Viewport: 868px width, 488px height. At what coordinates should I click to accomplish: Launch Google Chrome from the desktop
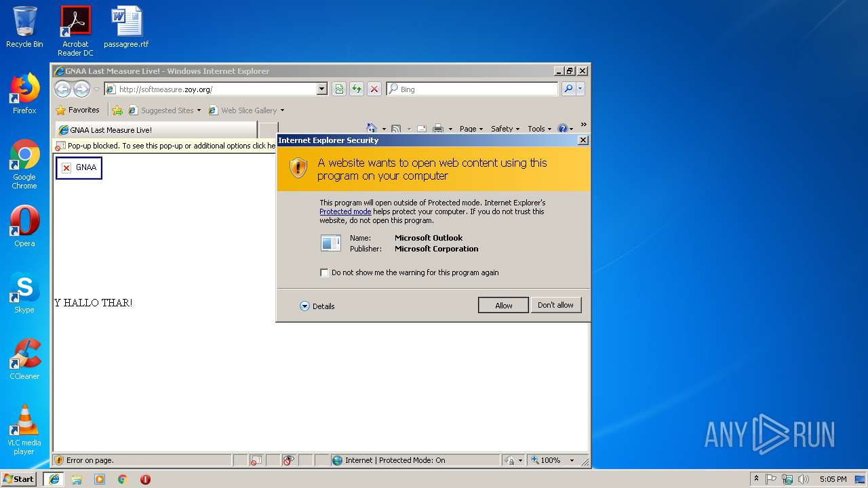point(24,164)
